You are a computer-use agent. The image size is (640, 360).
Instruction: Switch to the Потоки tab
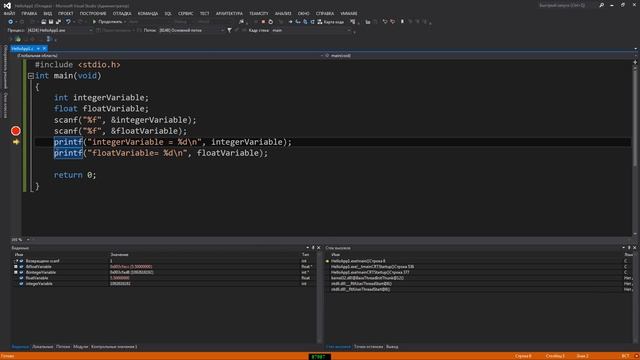[x=63, y=347]
